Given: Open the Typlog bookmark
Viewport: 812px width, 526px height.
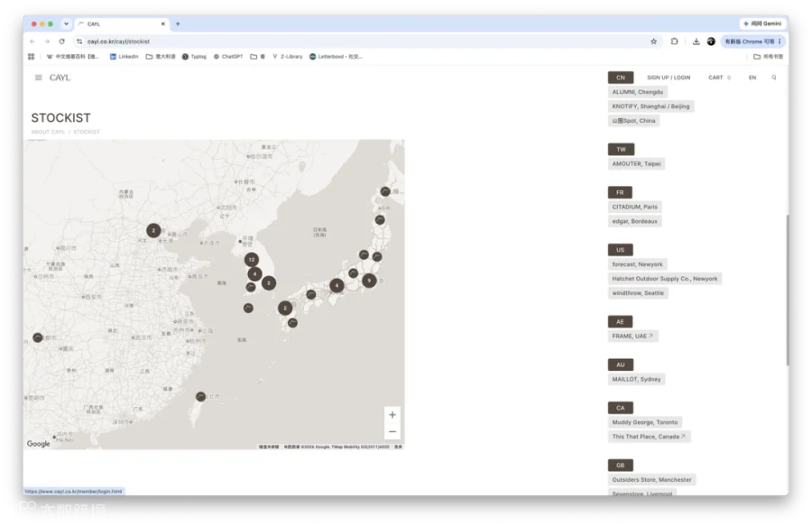Looking at the screenshot, I should (194, 57).
